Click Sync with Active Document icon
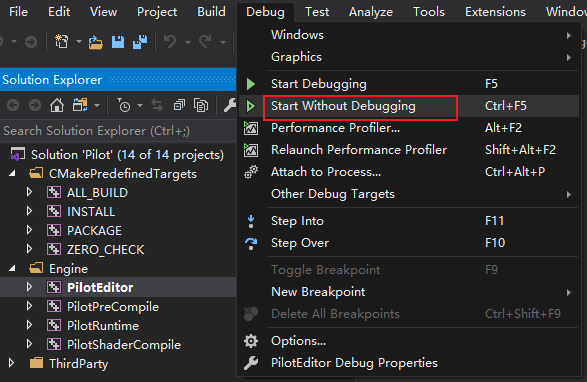 coord(157,106)
